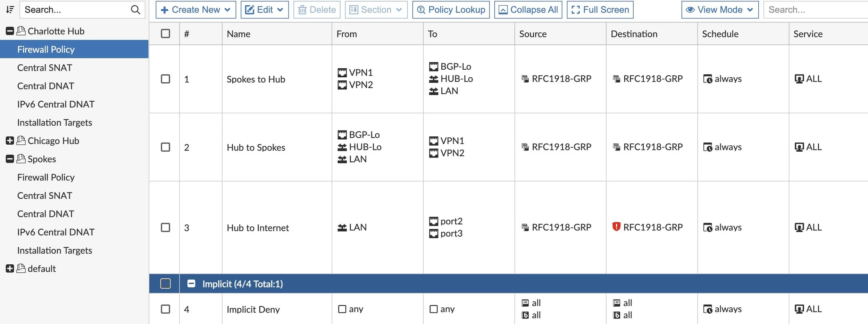868x324 pixels.
Task: Open Central SNAT under Charlotte Hub
Action: [45, 68]
